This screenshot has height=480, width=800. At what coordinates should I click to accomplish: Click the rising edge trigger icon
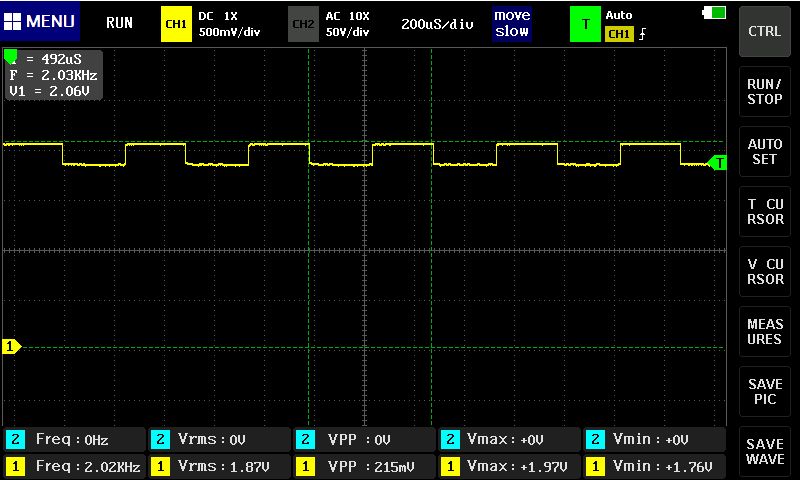tap(642, 34)
